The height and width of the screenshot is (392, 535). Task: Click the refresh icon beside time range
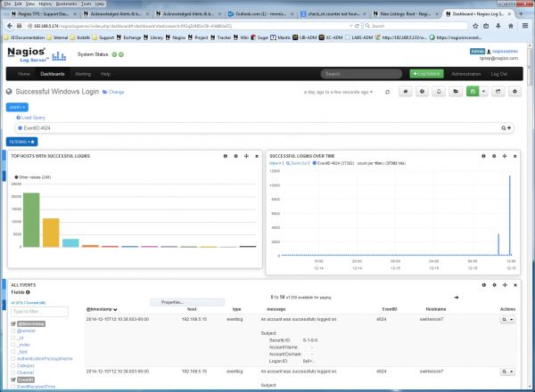coord(387,91)
